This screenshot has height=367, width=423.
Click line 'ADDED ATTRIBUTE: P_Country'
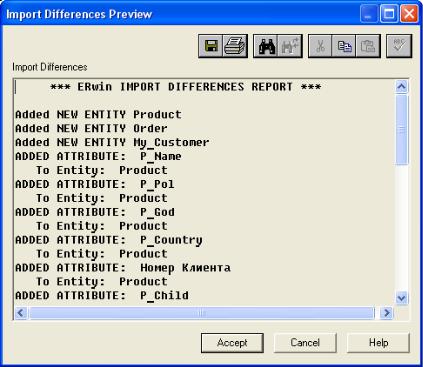(109, 240)
